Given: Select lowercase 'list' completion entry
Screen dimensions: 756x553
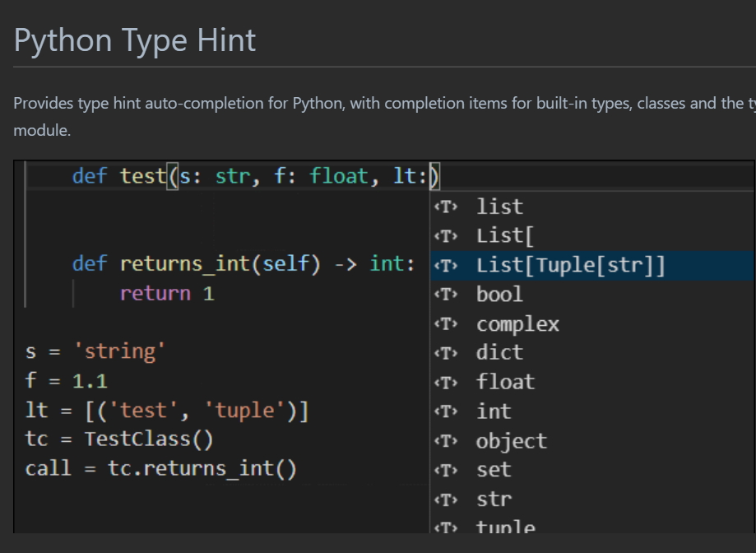Looking at the screenshot, I should coord(499,207).
